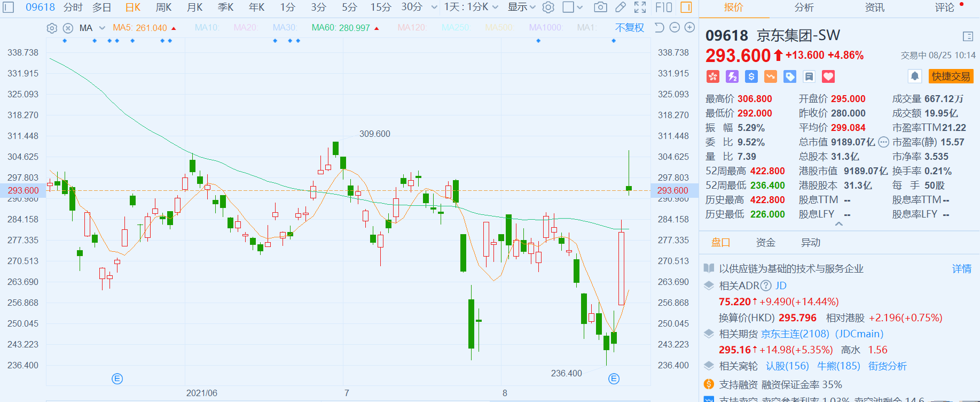Open the 详情 details link
This screenshot has width=980, height=402.
(x=962, y=269)
